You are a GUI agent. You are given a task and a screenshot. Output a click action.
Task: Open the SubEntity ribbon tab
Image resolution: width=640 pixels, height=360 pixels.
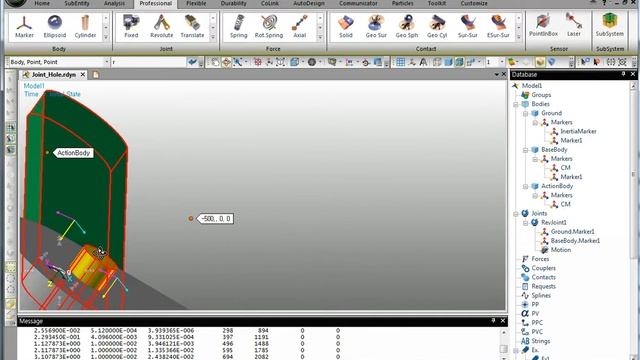[x=77, y=3]
